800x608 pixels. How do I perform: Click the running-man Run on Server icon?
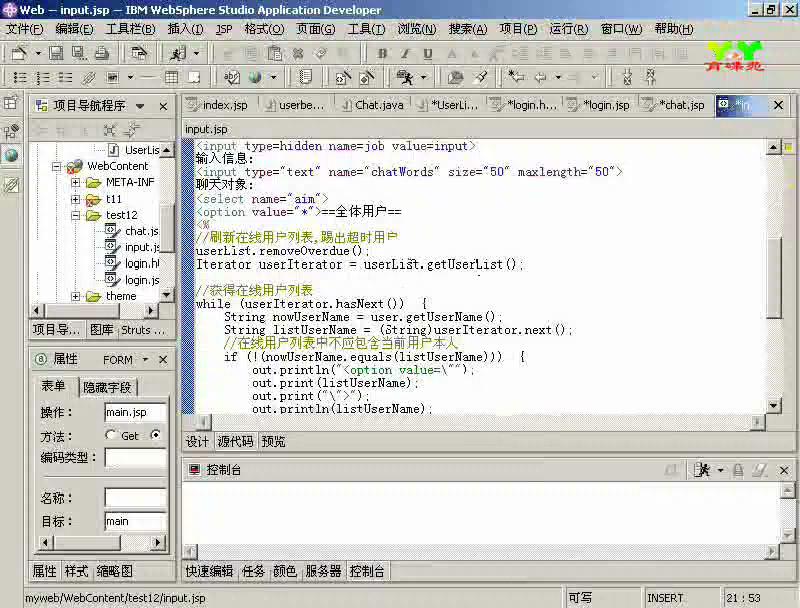177,53
